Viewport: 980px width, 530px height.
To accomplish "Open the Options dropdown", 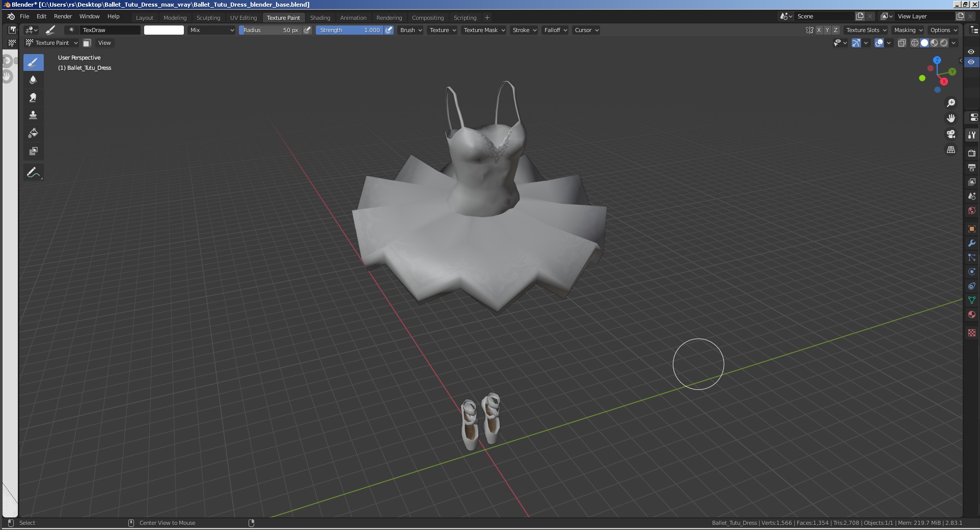I will pyautogui.click(x=944, y=30).
